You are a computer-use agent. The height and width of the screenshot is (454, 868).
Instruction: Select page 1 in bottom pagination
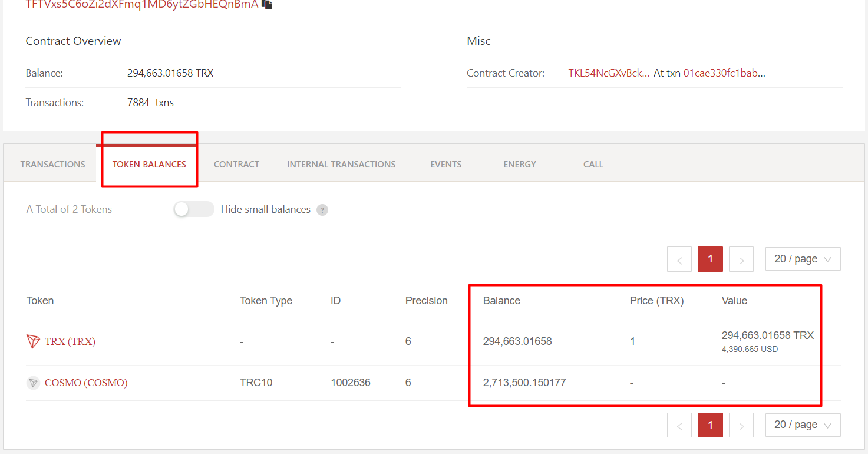(x=710, y=425)
